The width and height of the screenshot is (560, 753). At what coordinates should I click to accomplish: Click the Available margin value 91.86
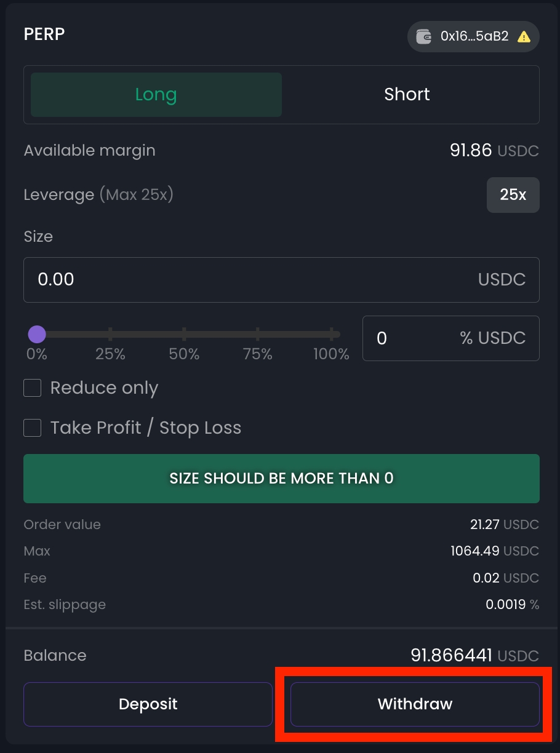(471, 151)
